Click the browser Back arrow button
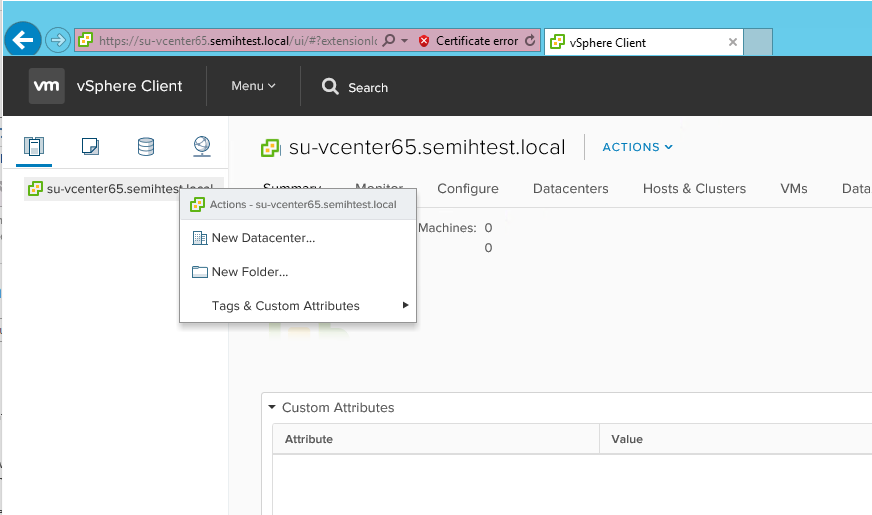This screenshot has width=872, height=515. coord(23,41)
